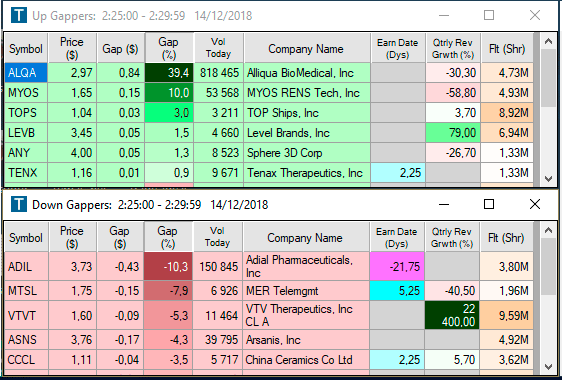Click the -7,9 gap percent cell
The height and width of the screenshot is (380, 562).
[x=168, y=291]
